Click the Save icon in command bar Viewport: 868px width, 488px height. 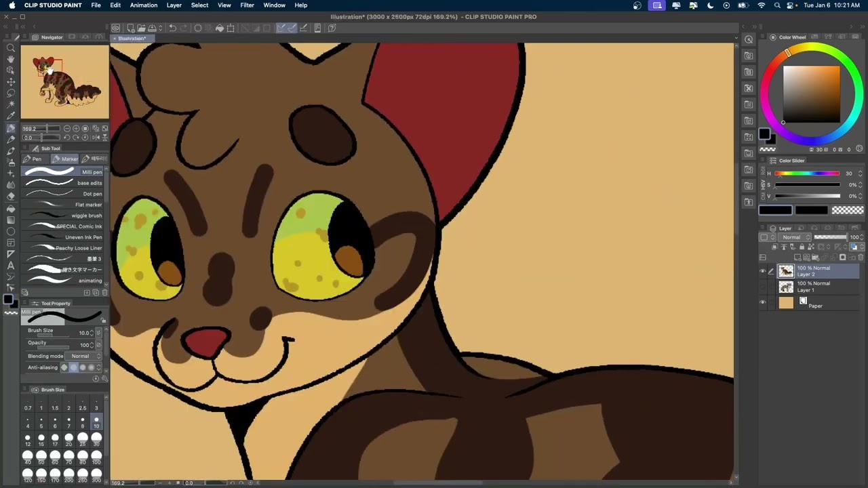[x=152, y=28]
